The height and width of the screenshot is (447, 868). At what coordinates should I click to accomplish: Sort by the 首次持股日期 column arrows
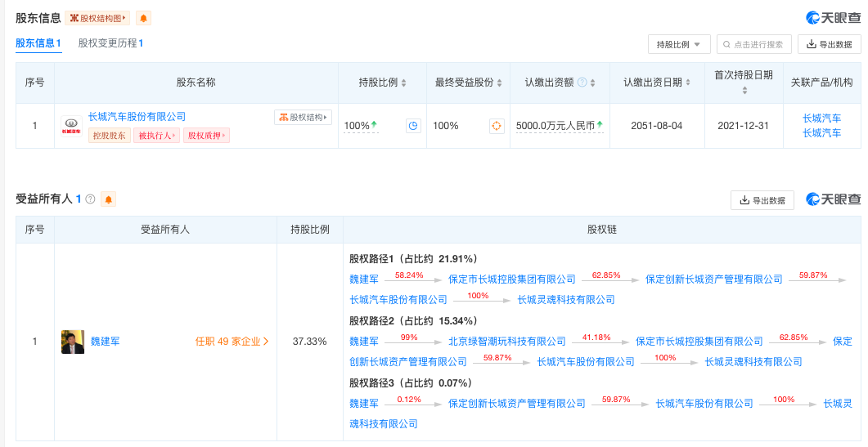(x=744, y=91)
